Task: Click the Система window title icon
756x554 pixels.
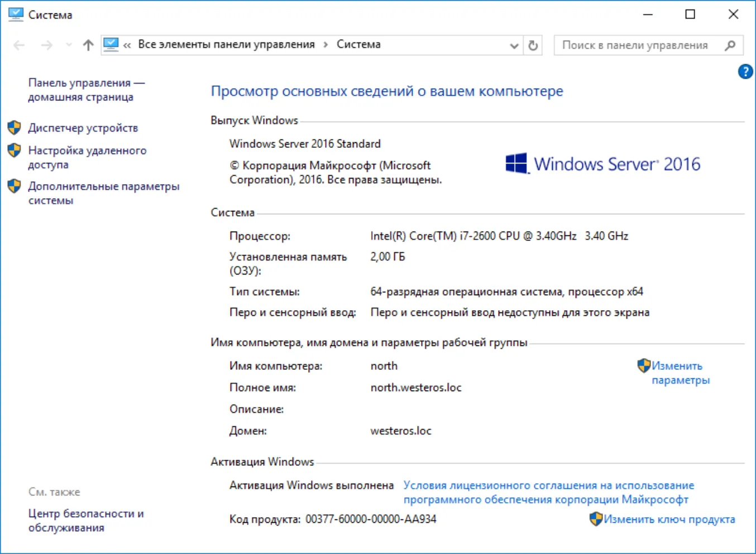Action: (x=16, y=15)
